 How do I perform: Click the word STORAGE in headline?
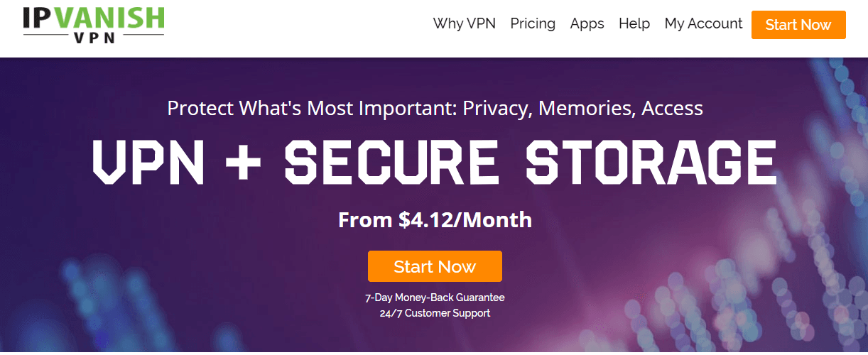tap(651, 163)
